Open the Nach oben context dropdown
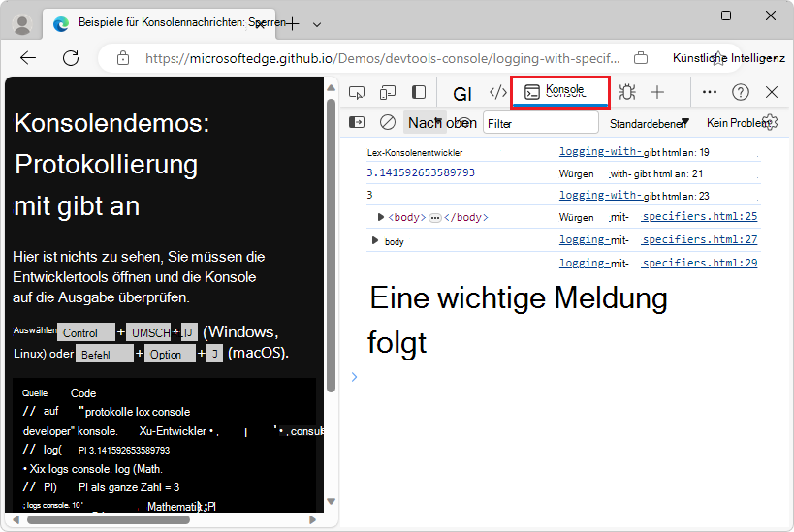 pyautogui.click(x=442, y=122)
